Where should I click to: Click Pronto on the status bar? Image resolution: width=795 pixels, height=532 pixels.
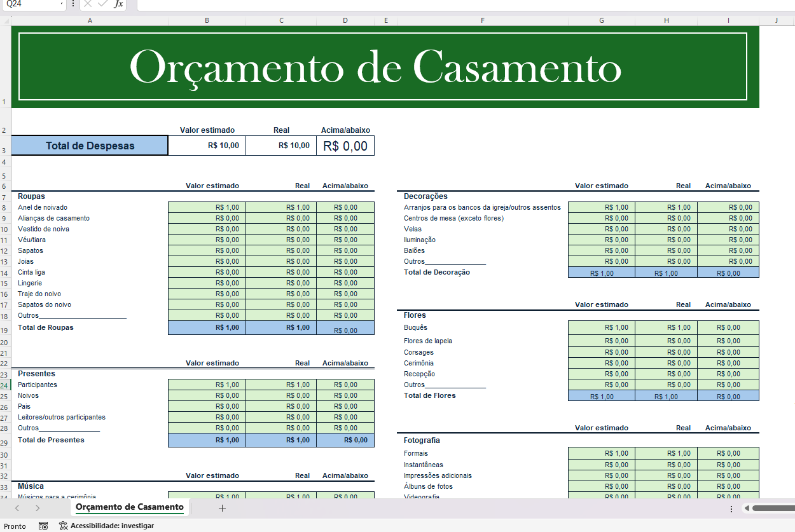click(14, 526)
